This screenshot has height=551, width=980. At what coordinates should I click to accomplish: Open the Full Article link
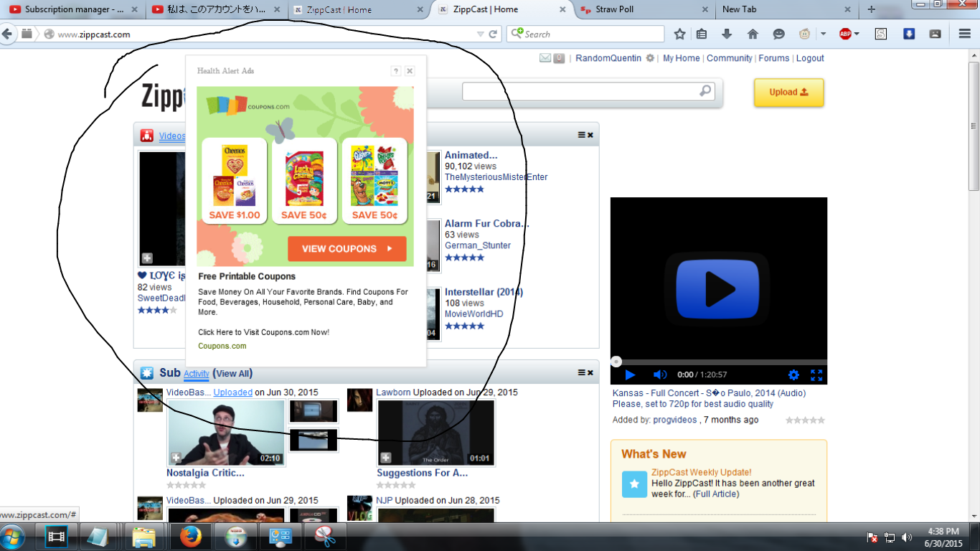(x=716, y=494)
